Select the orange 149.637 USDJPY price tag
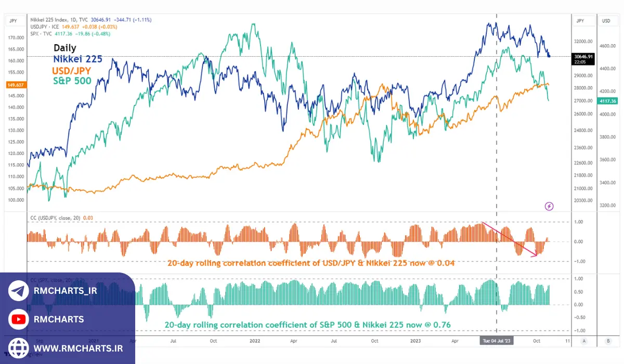 13,84
